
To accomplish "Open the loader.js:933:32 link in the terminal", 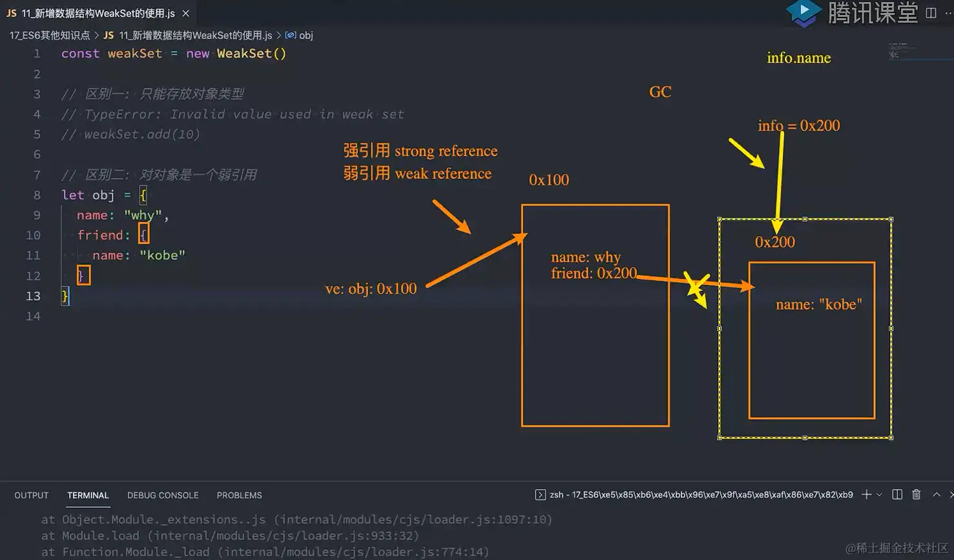I will click(x=283, y=535).
